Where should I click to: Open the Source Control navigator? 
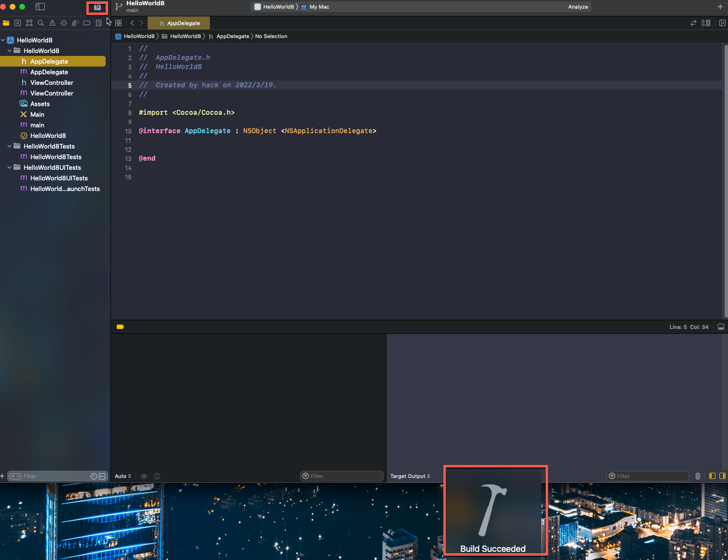[x=17, y=23]
